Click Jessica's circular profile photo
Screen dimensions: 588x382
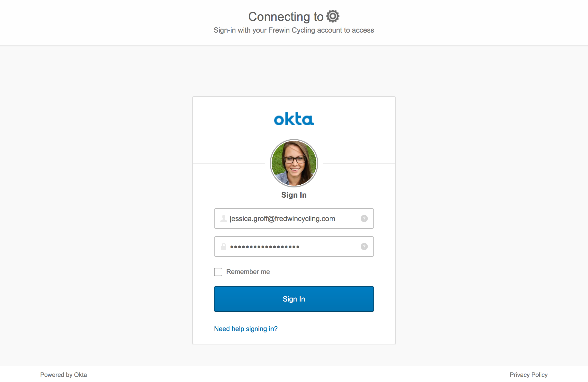click(293, 163)
